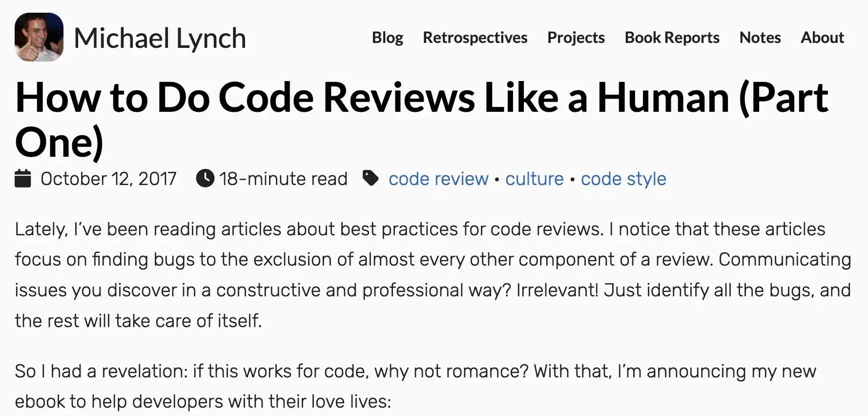Click the calendar icon beside the date
The width and height of the screenshot is (868, 416).
(x=23, y=179)
